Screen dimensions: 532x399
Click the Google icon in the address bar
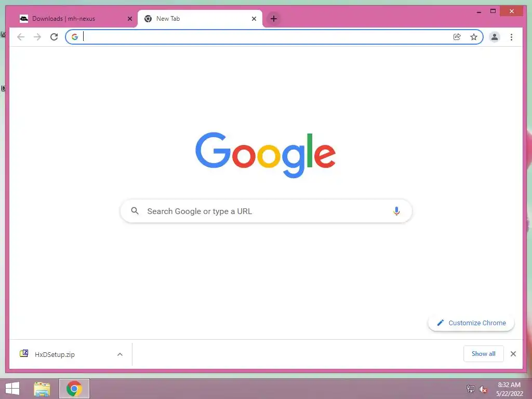click(75, 37)
